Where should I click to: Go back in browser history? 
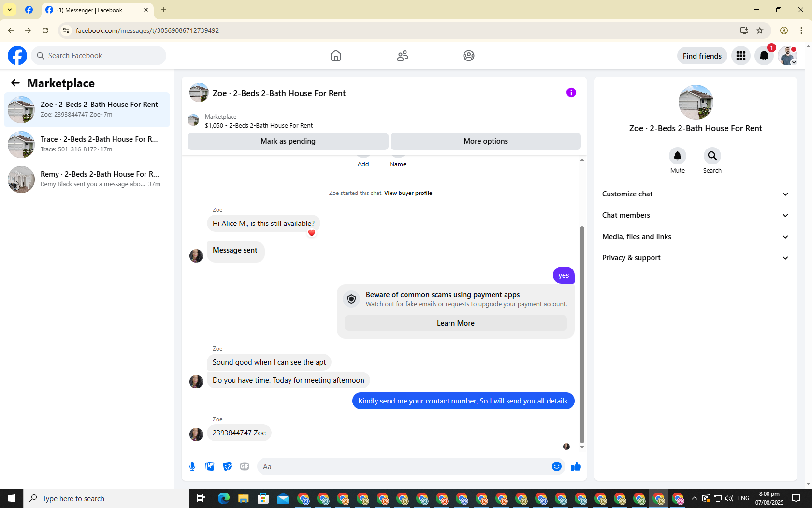click(x=11, y=30)
